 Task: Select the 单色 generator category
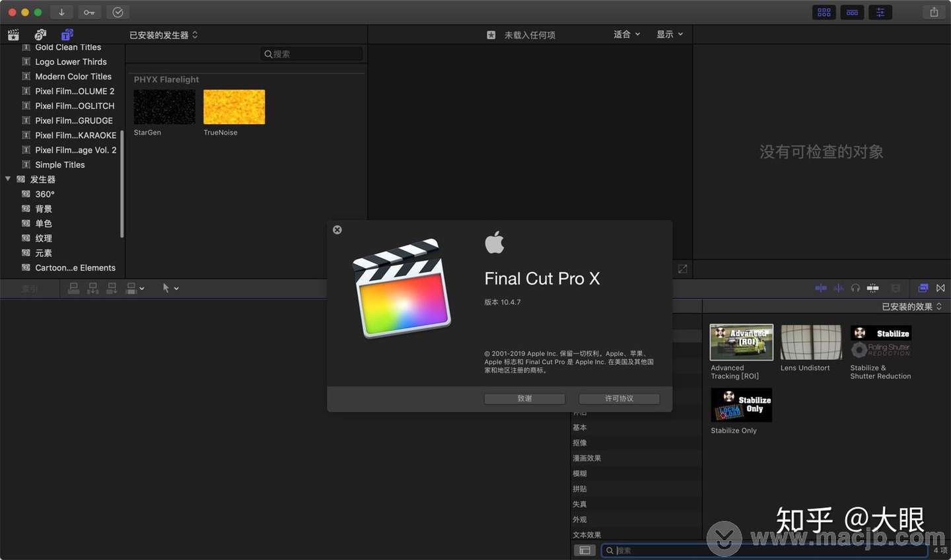tap(44, 223)
